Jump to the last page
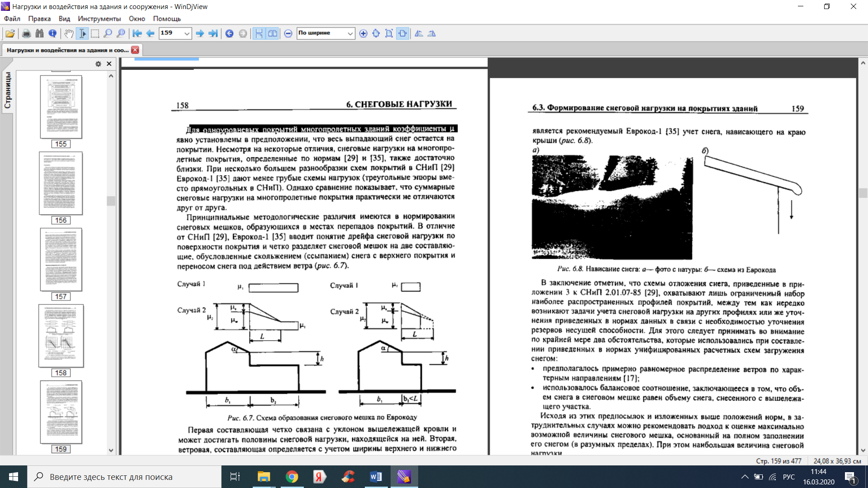Viewport: 868px width, 488px height. 213,33
